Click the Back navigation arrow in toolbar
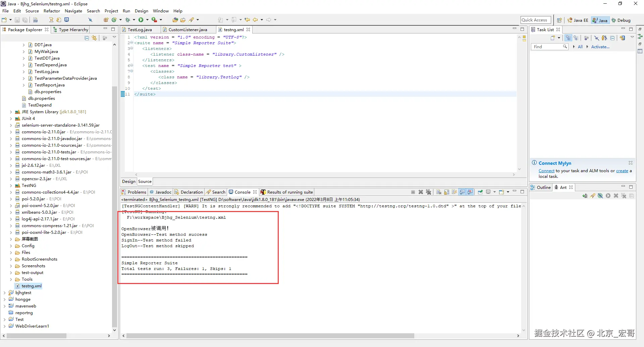Screen dimensions: 644x347 click(255, 20)
